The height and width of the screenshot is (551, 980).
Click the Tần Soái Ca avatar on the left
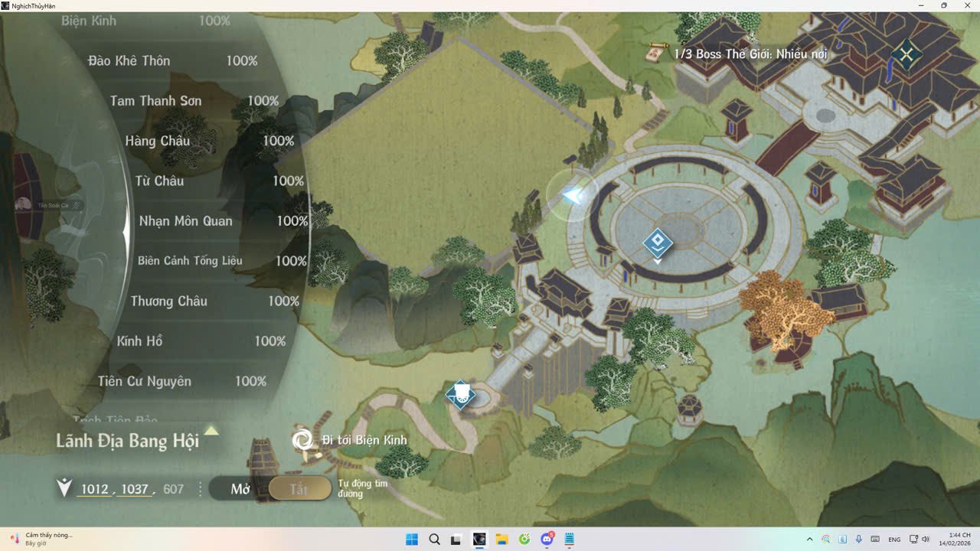pyautogui.click(x=24, y=204)
